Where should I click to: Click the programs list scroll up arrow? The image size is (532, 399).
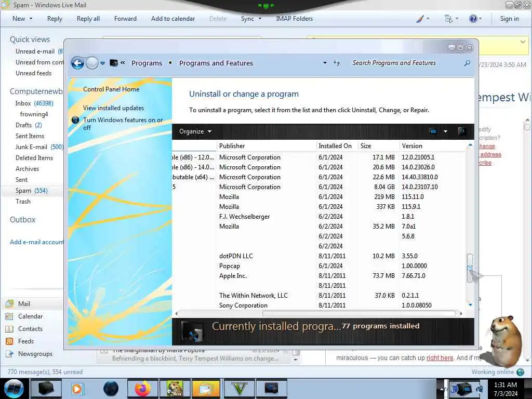tap(470, 145)
